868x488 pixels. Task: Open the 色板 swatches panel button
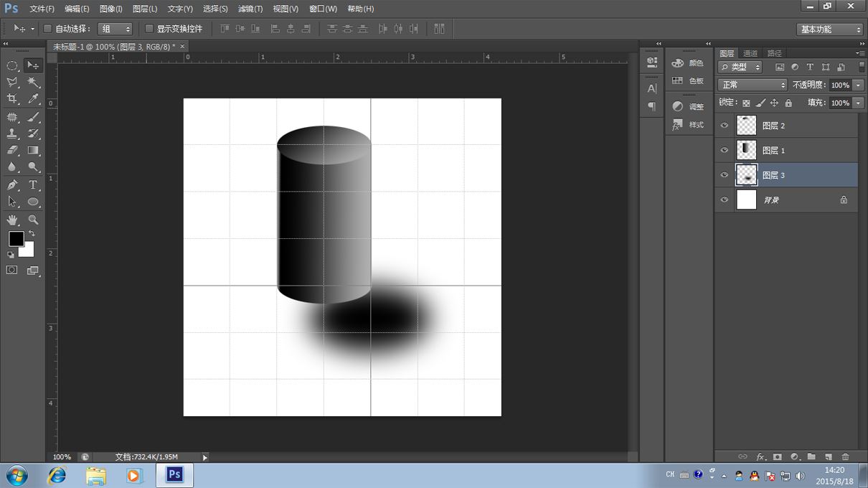click(x=688, y=81)
